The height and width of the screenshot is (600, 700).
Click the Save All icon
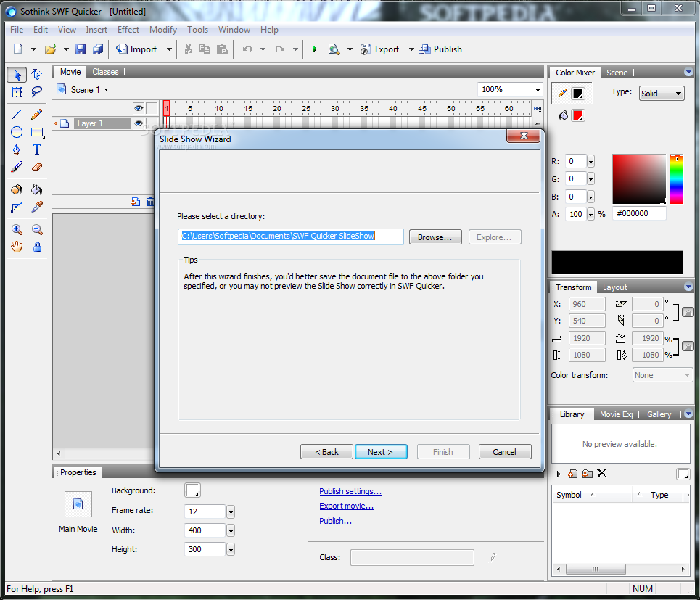98,49
